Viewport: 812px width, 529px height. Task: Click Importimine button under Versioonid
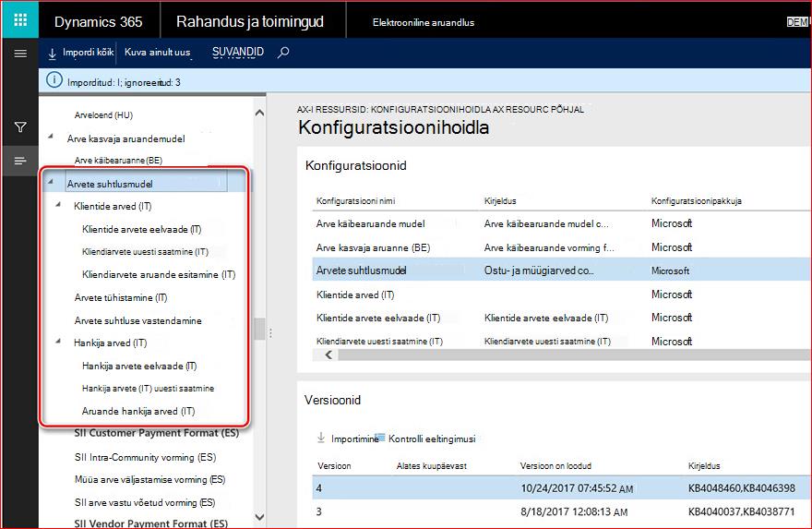[x=348, y=439]
